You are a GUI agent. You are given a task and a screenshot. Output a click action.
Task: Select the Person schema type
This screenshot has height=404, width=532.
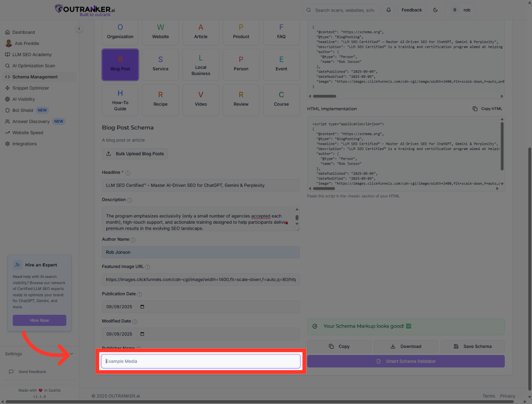coord(241,64)
